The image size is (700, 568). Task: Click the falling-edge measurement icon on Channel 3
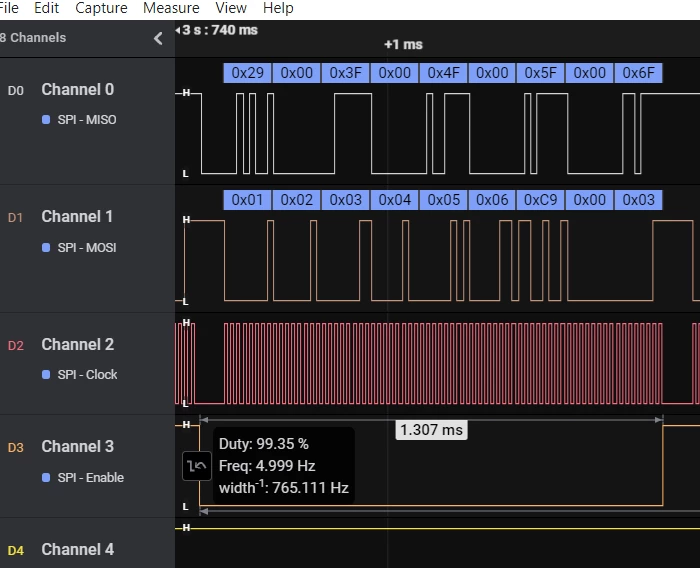(197, 466)
